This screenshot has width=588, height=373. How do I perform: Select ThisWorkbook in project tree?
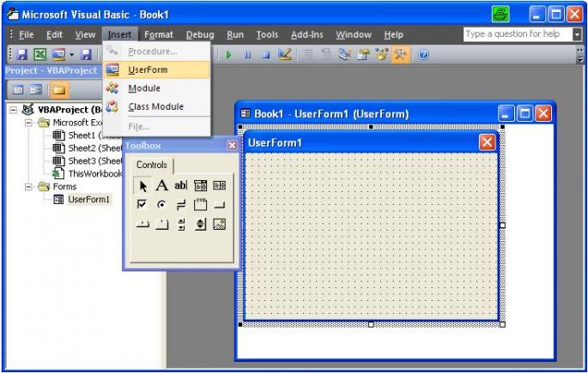click(88, 174)
